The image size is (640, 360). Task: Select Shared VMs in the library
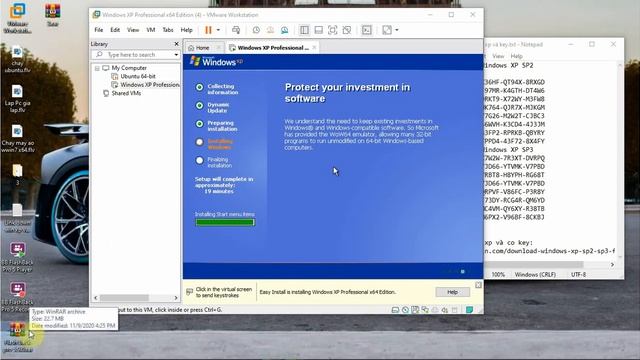click(x=126, y=93)
